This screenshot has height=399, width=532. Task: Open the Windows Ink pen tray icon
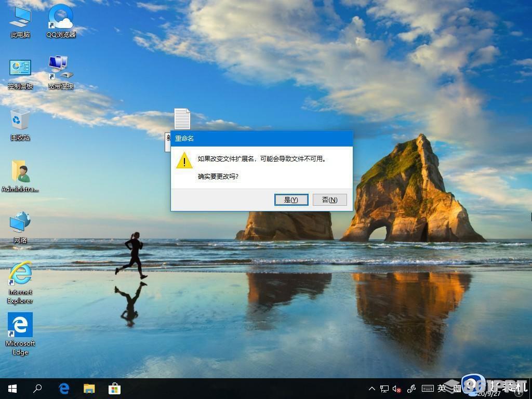point(411,389)
